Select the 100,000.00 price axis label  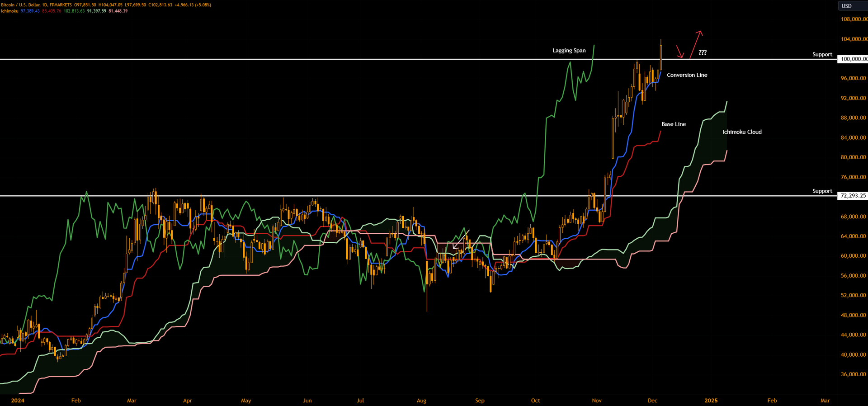[854, 59]
